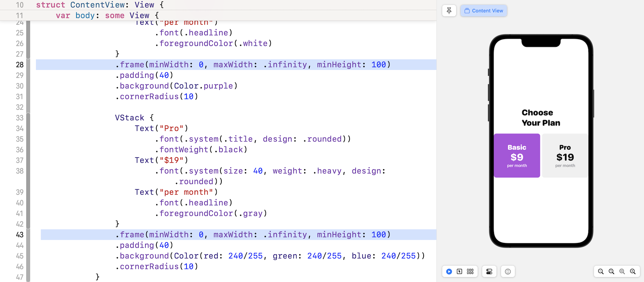Click line number 28 in gutter
This screenshot has width=644, height=282.
pyautogui.click(x=20, y=65)
